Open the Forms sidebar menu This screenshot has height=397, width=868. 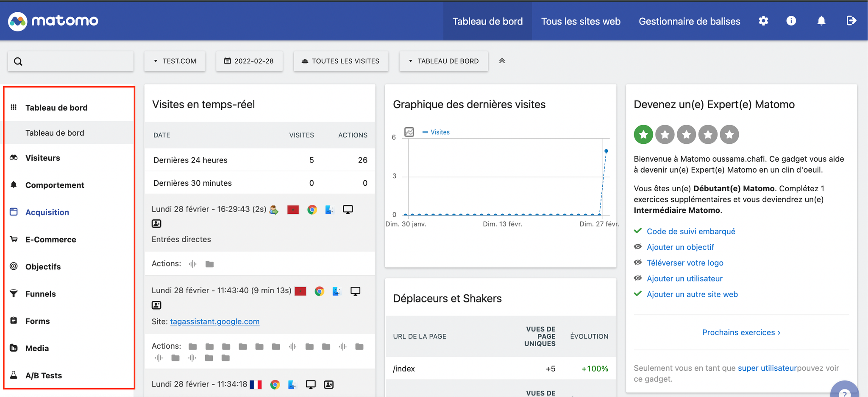point(37,321)
